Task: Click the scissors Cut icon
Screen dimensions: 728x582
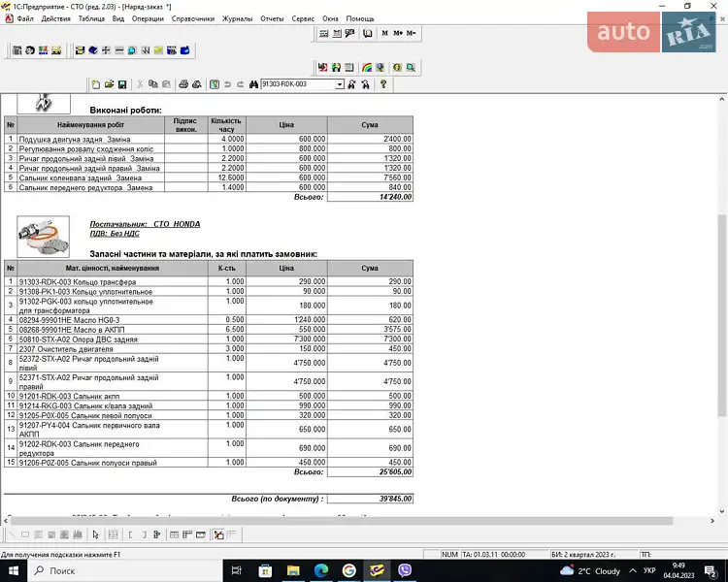Action: click(141, 85)
